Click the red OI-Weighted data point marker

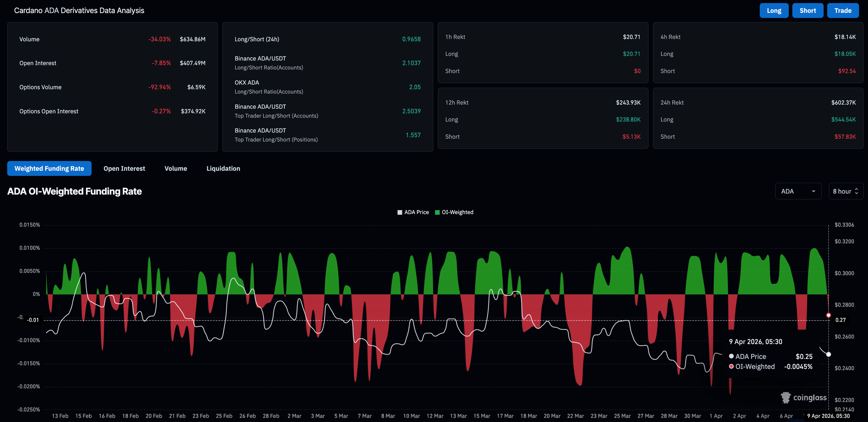(828, 315)
